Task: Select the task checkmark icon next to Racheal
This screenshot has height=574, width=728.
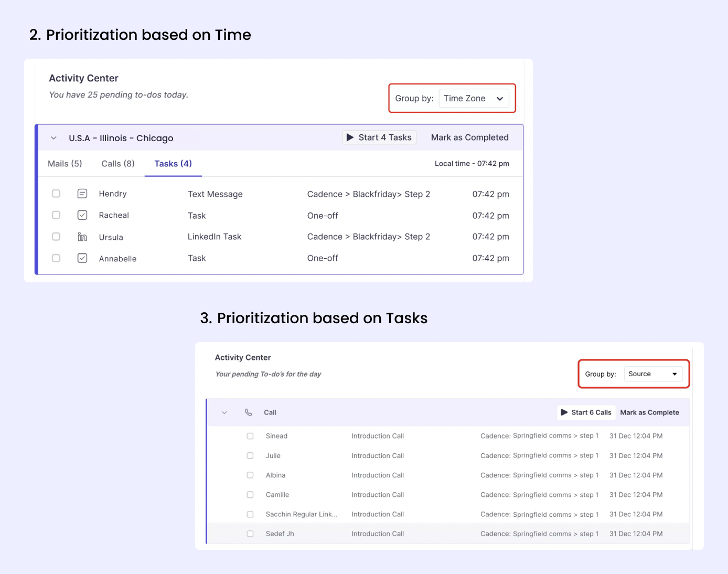Action: click(82, 215)
